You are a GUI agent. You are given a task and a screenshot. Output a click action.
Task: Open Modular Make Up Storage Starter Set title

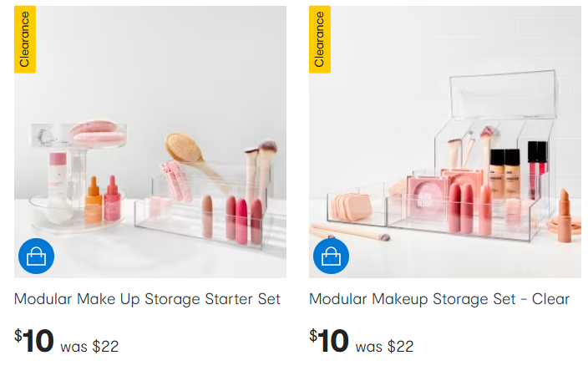[x=147, y=299]
